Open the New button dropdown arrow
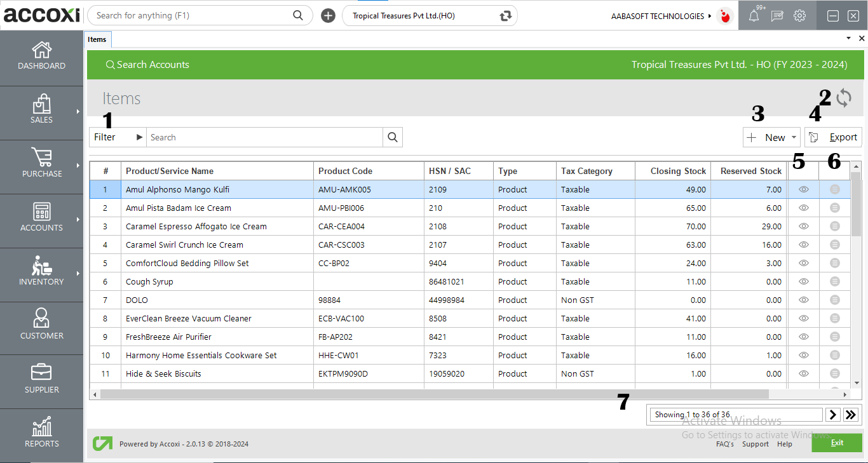The height and width of the screenshot is (463, 868). pos(794,137)
